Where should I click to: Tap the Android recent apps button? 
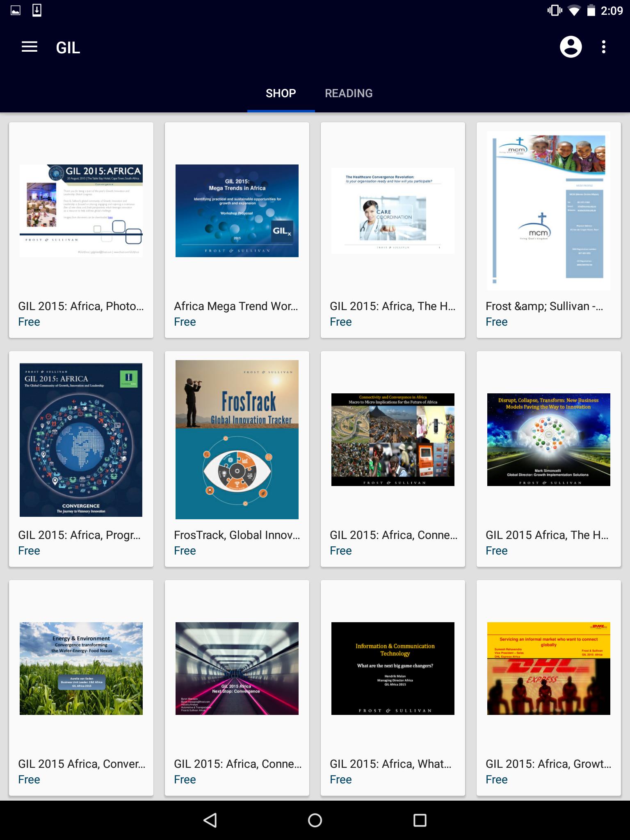click(x=420, y=820)
